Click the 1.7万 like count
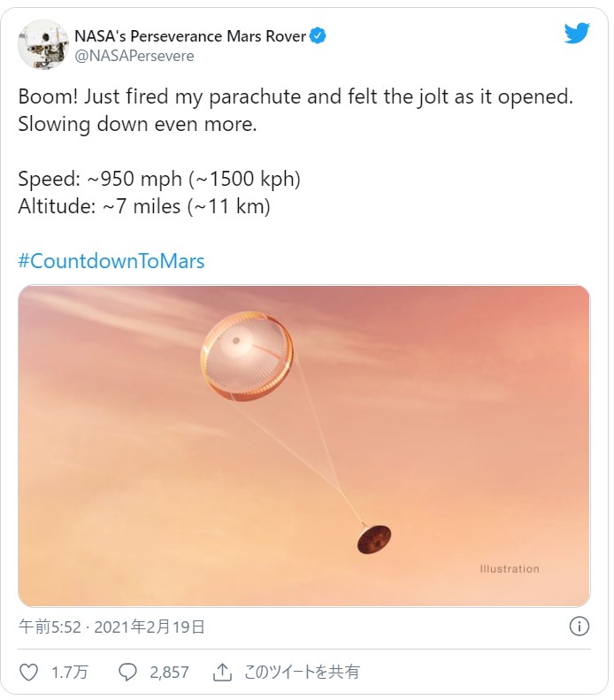 tap(69, 673)
